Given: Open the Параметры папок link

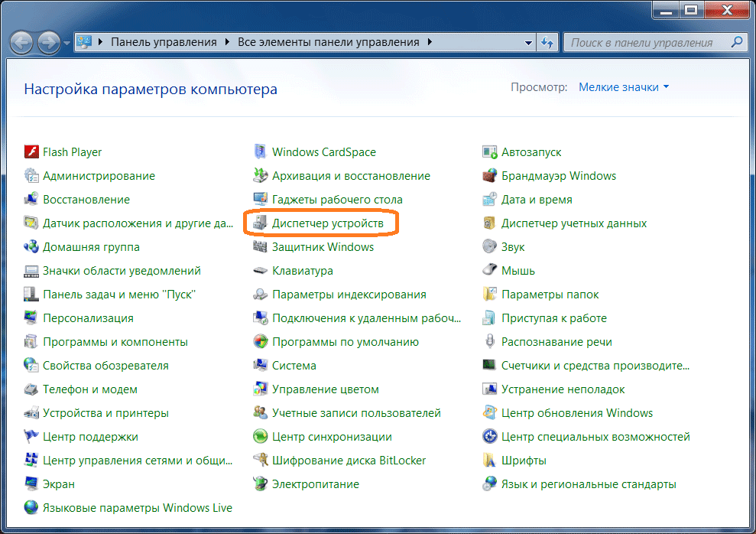Looking at the screenshot, I should tap(550, 295).
